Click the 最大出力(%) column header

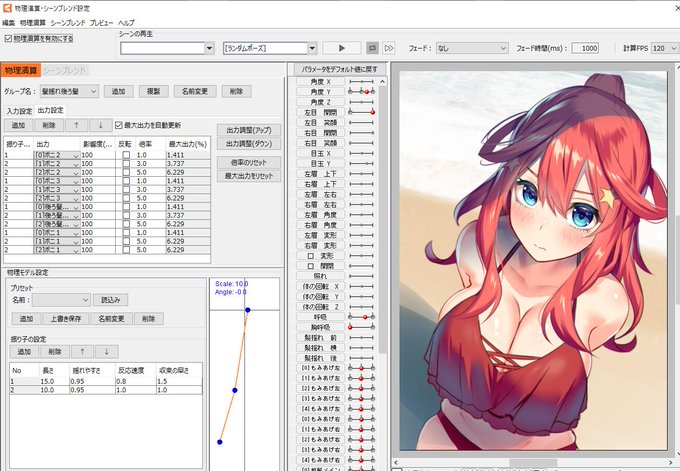(x=188, y=144)
